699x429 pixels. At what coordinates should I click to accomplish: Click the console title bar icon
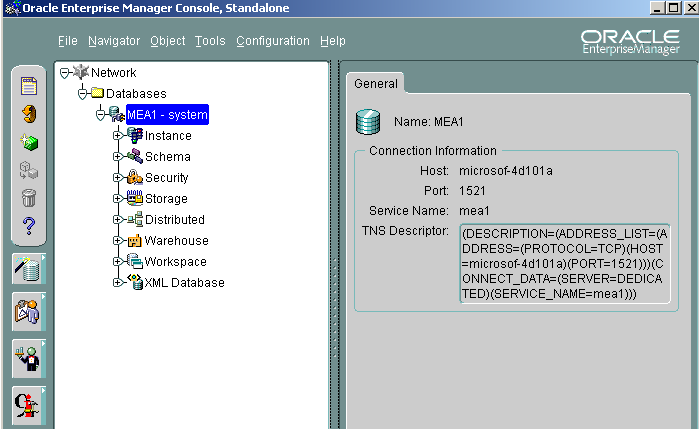tap(12, 8)
